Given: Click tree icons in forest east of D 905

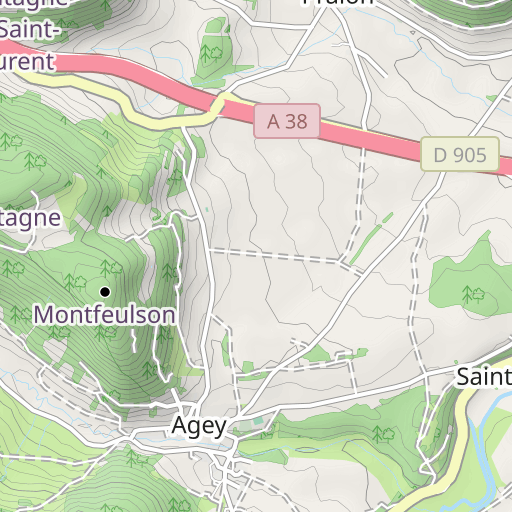Looking at the screenshot, I should click(473, 294).
